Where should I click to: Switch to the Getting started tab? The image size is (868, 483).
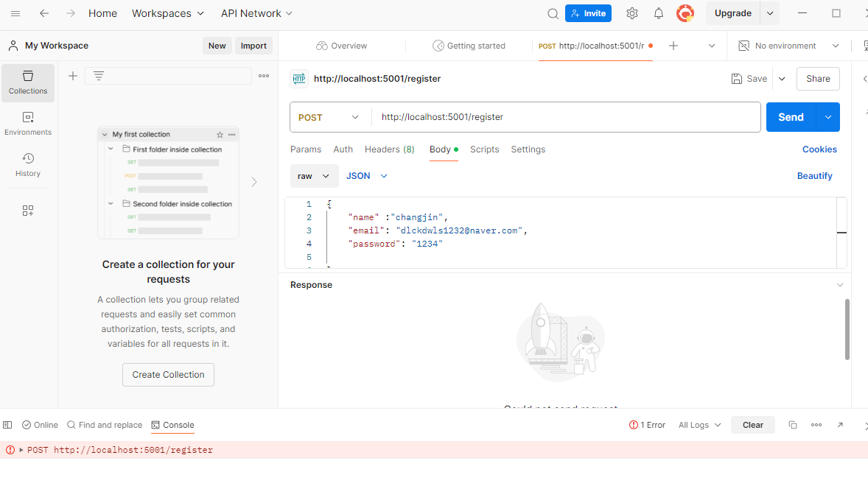pyautogui.click(x=469, y=46)
